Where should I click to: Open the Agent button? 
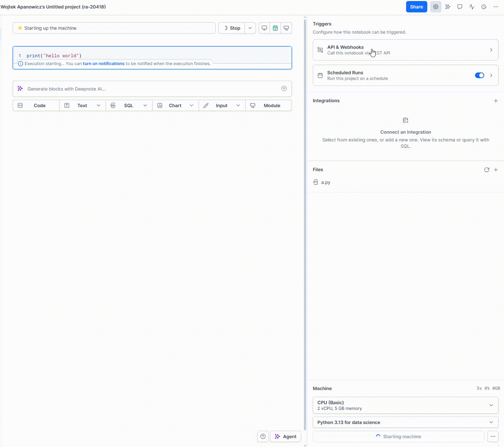[286, 436]
